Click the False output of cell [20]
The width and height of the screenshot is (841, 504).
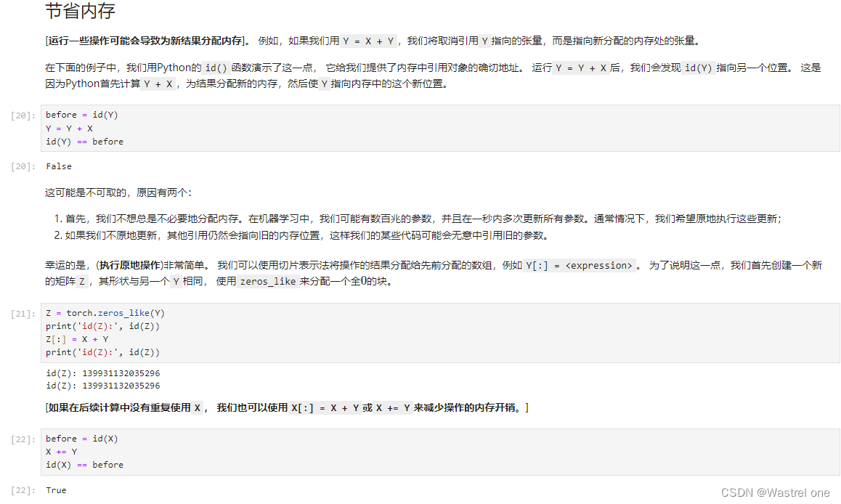58,166
